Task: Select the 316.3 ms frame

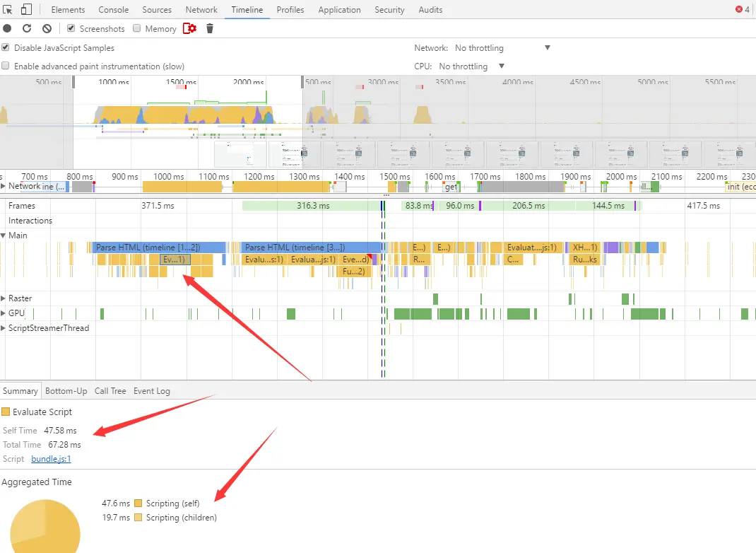Action: click(x=312, y=206)
